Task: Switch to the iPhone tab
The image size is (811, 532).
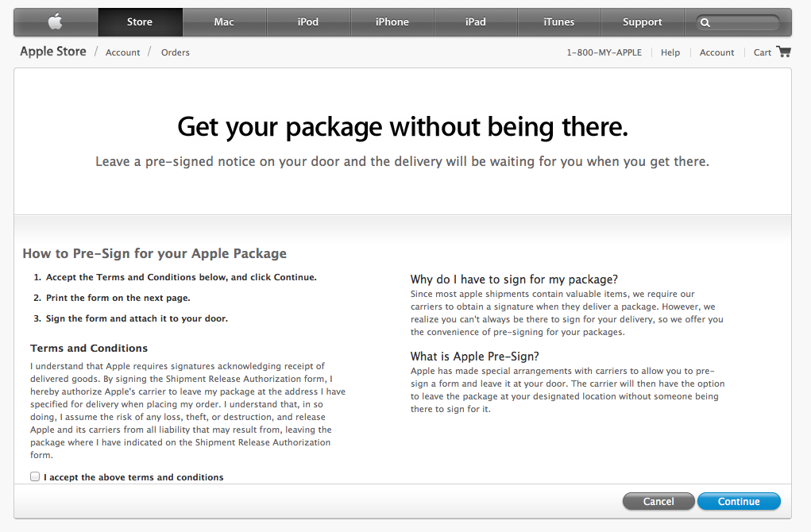Action: click(x=392, y=22)
